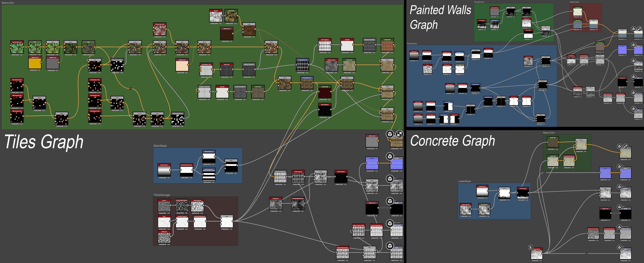This screenshot has height=263, width=644.
Task: Select the Grunge Scratches Fine node
Action: pyautogui.click(x=495, y=11)
